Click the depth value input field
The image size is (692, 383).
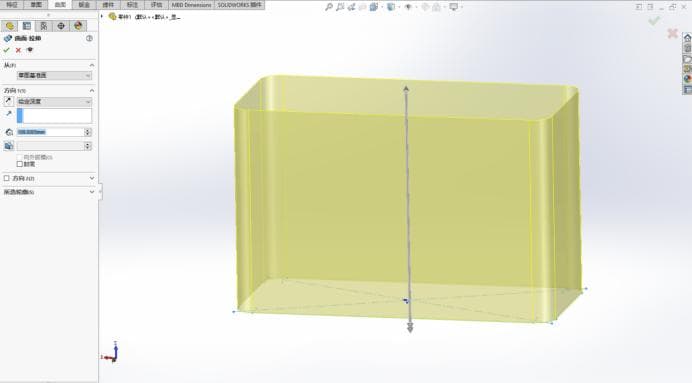(50, 132)
